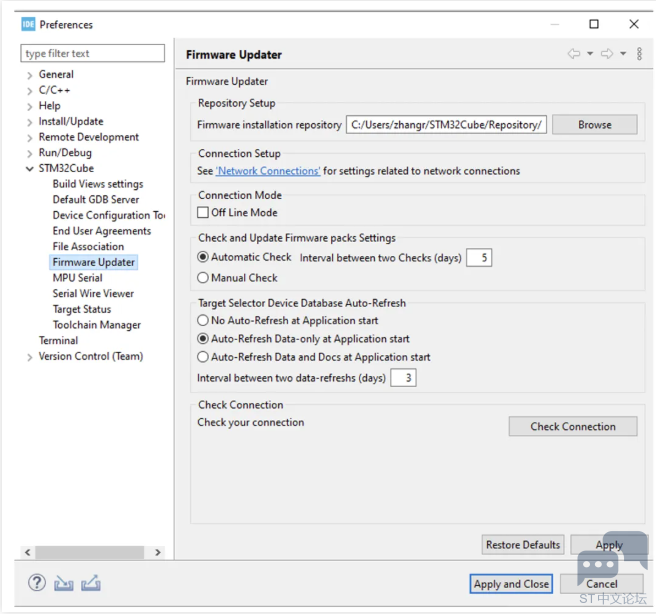Image resolution: width=656 pixels, height=614 pixels.
Task: Select Manual Check radio button
Action: pyautogui.click(x=203, y=277)
